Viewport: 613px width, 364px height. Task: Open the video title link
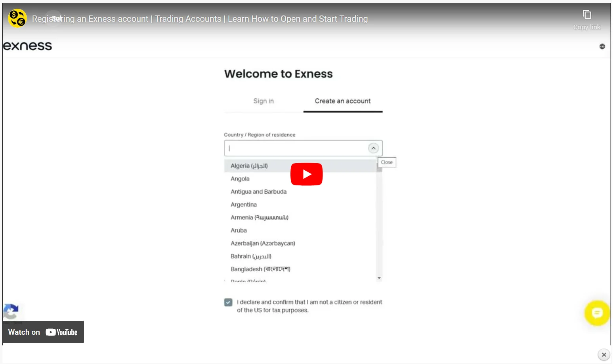[200, 19]
